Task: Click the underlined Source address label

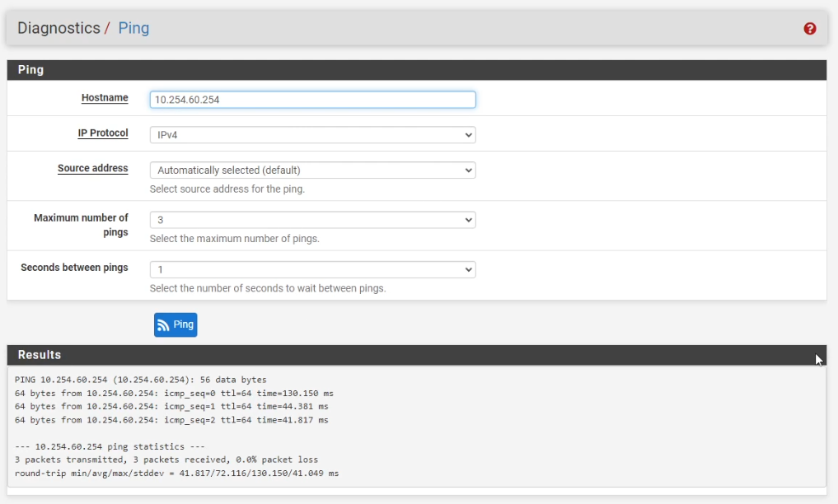Action: pyautogui.click(x=92, y=169)
